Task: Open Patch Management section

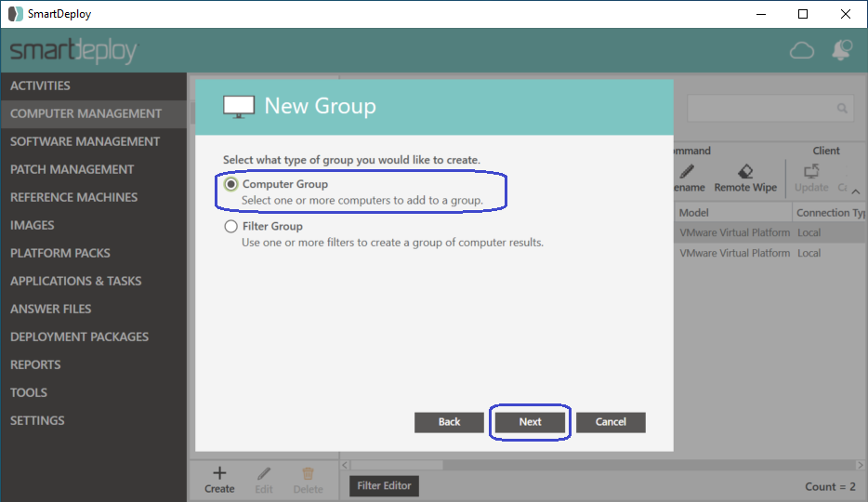Action: [x=94, y=169]
